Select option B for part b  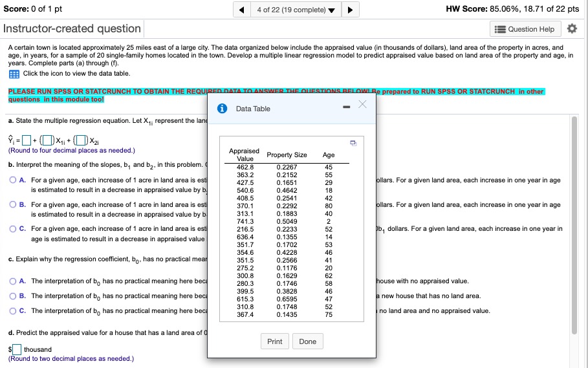point(13,204)
